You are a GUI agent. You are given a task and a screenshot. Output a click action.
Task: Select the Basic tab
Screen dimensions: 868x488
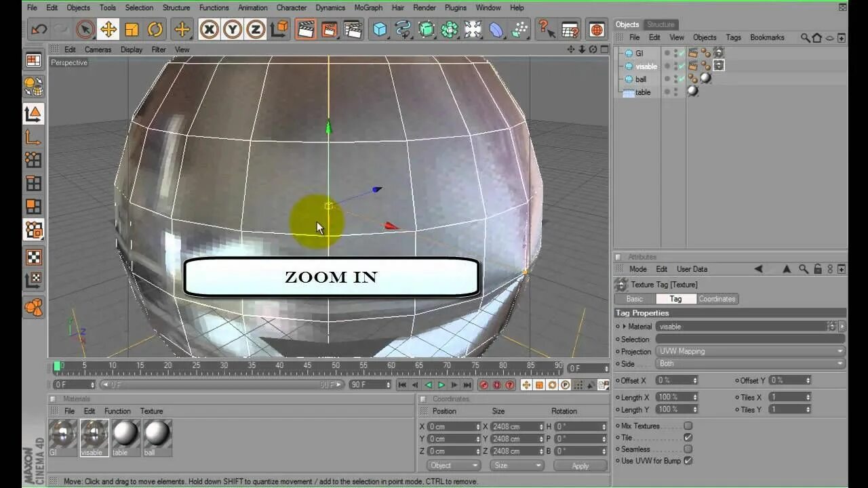click(635, 299)
